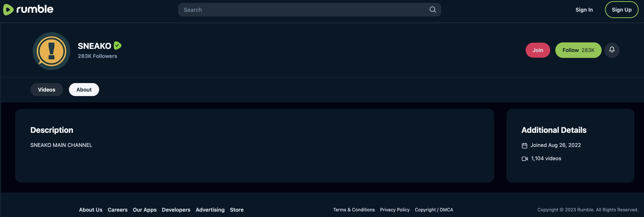Click the Rumble logo in the header
The width and height of the screenshot is (644, 217).
pos(28,10)
